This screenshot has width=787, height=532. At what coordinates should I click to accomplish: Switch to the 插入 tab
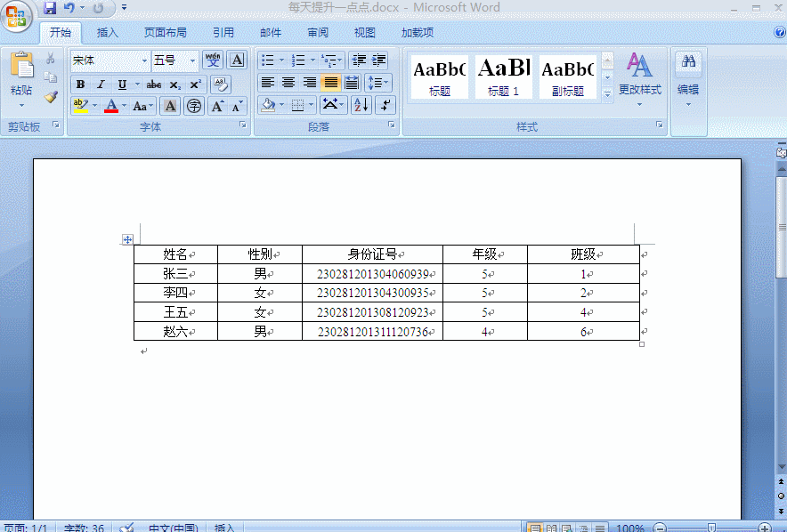(x=108, y=33)
